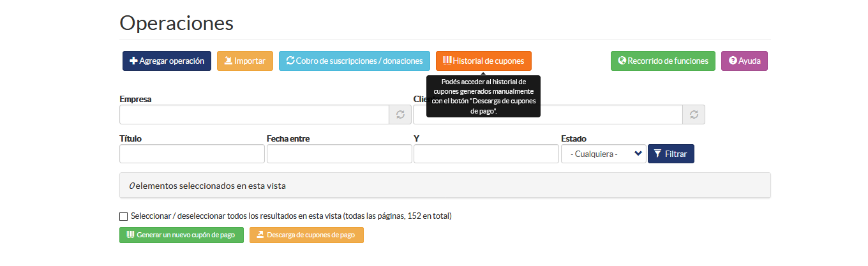Click the refresh icon on Cobro de suscripciones

[x=290, y=61]
